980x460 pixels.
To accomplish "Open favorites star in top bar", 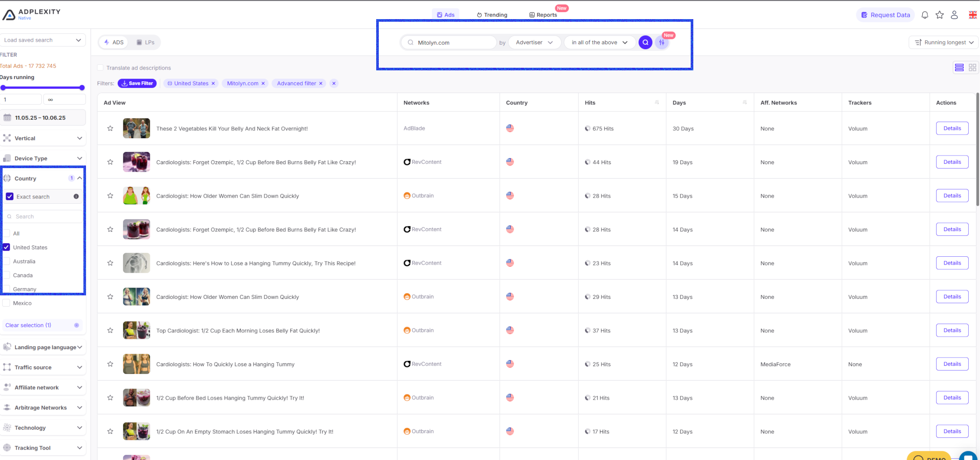I will coord(940,15).
